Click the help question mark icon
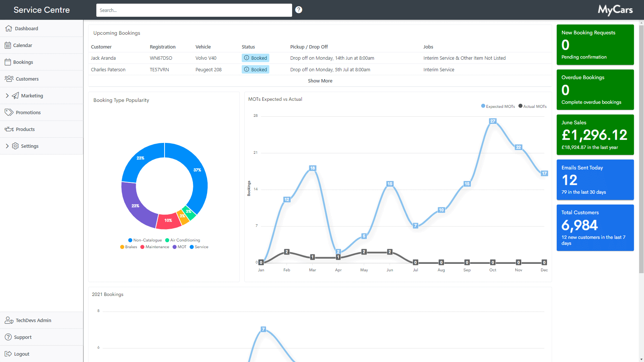 298,10
